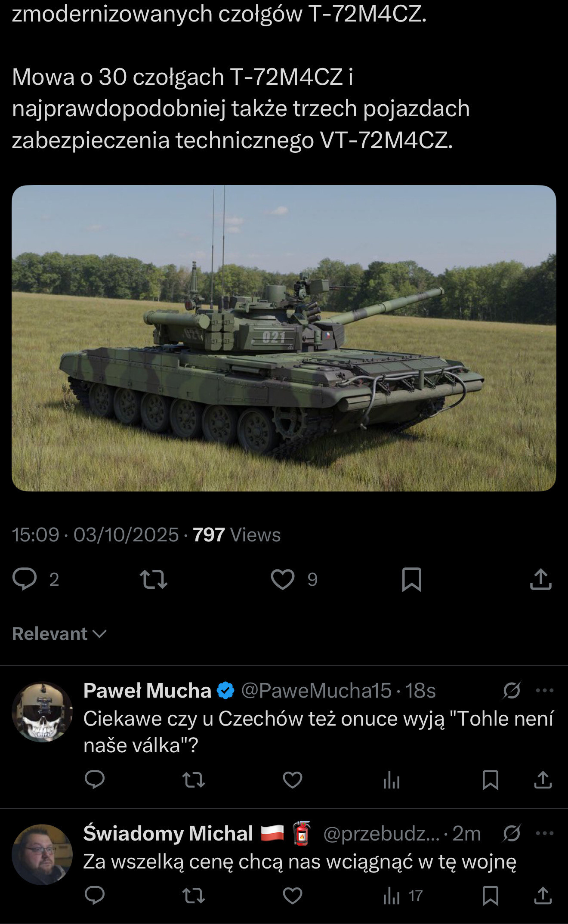Viewport: 568px width, 924px height.
Task: Open Paweł Mucha's skull avatar
Action: 42,711
